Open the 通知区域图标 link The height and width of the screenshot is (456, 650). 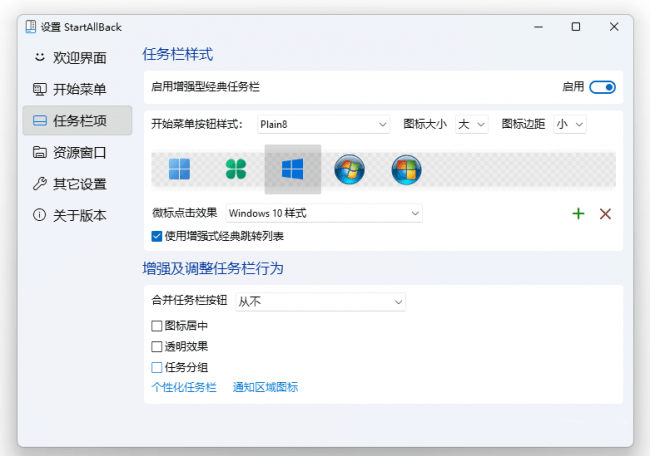click(265, 387)
